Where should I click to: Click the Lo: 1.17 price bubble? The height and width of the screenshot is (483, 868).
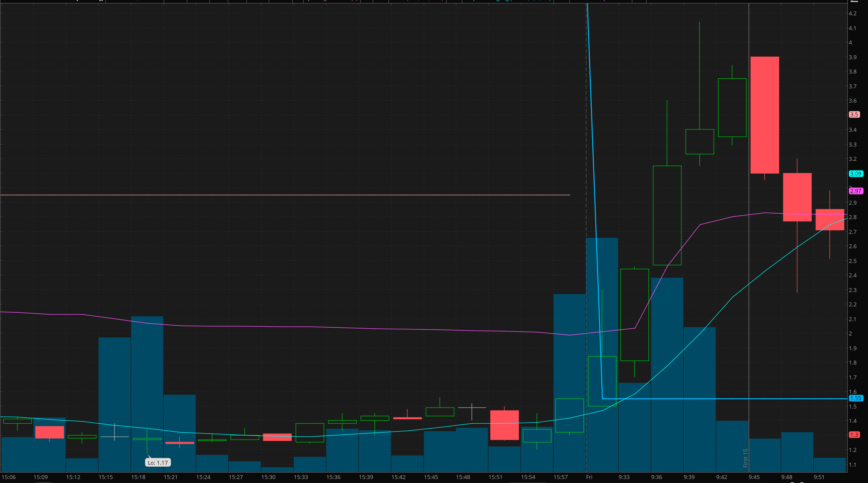click(158, 463)
